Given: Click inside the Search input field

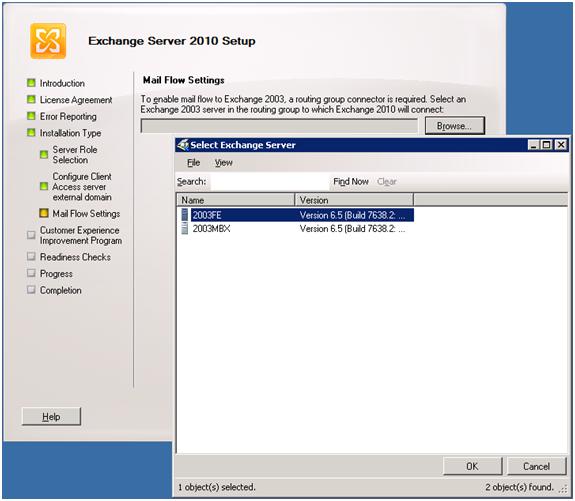Looking at the screenshot, I should 270,182.
